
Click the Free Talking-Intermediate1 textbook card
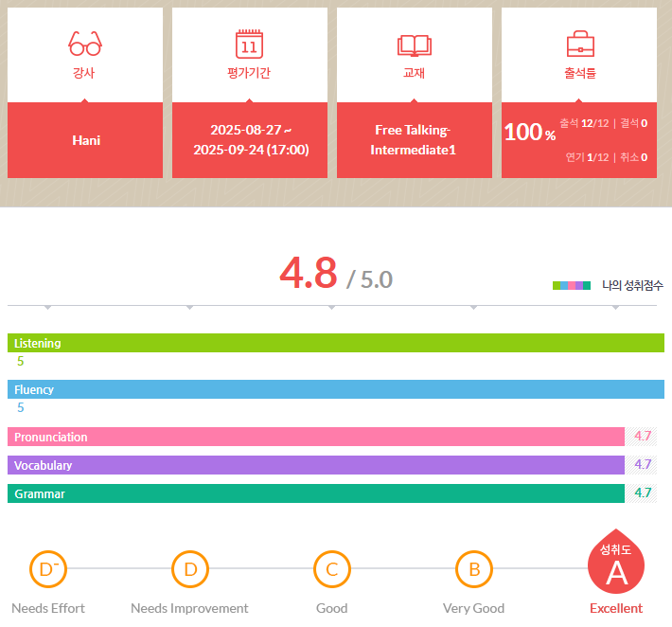(414, 140)
